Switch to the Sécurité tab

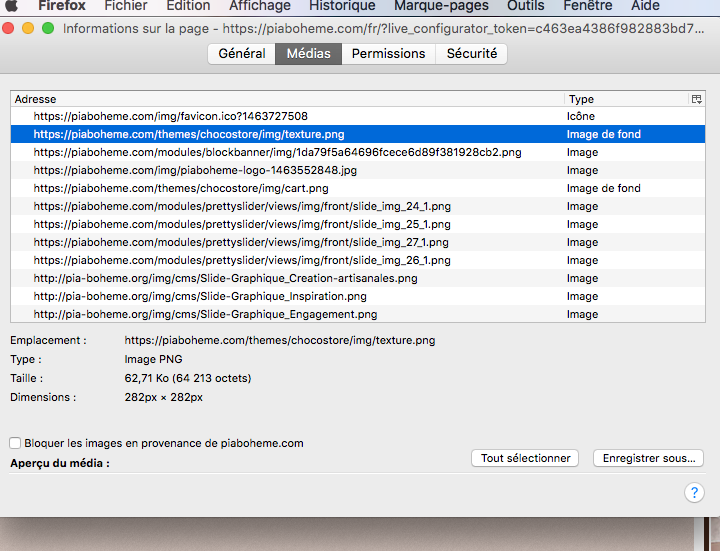pos(472,54)
